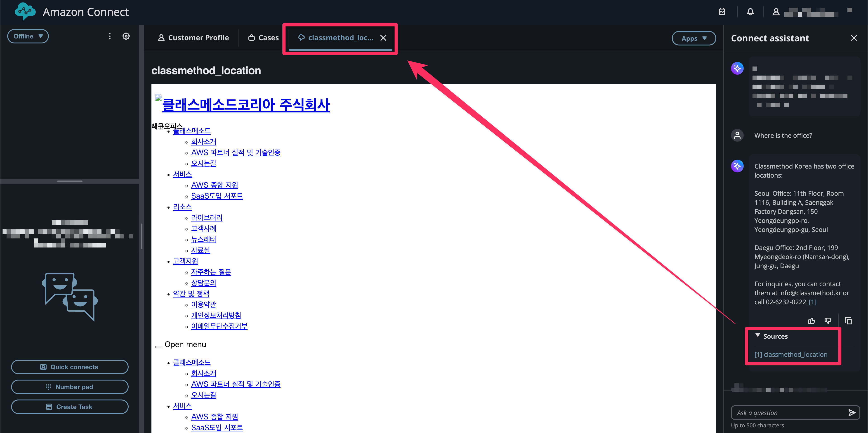Click the Quick connects button
This screenshot has height=433, width=868.
coord(70,367)
